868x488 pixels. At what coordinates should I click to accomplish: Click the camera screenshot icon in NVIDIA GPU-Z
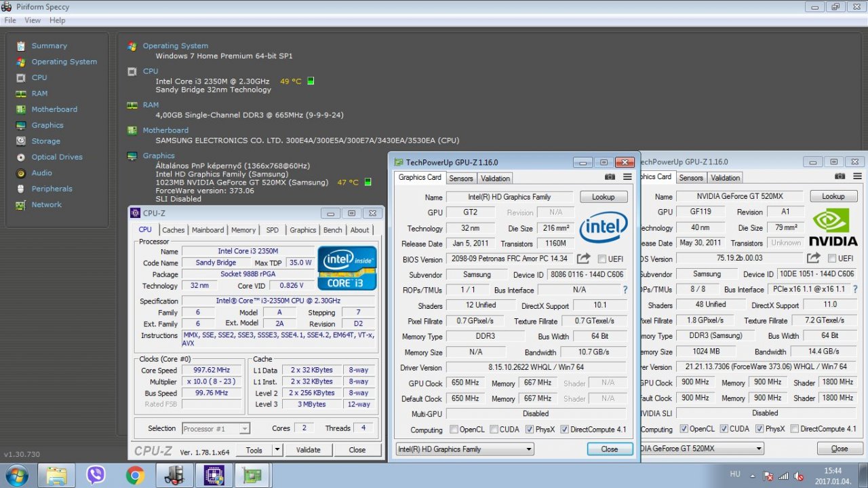840,176
